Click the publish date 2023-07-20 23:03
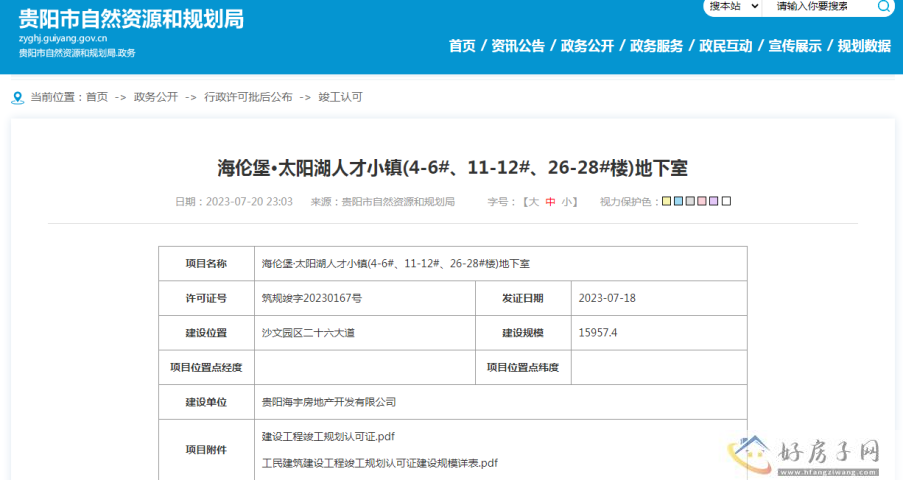 coord(249,202)
